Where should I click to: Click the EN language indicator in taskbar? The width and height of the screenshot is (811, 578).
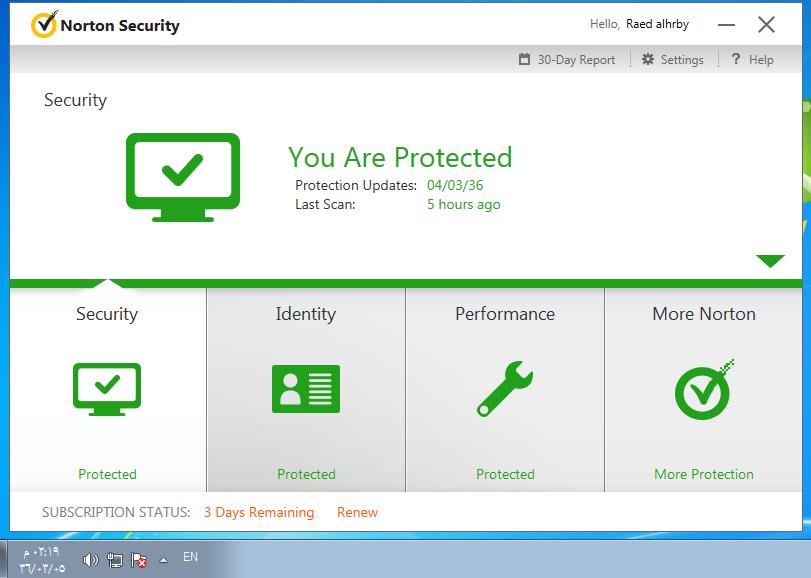(x=190, y=557)
